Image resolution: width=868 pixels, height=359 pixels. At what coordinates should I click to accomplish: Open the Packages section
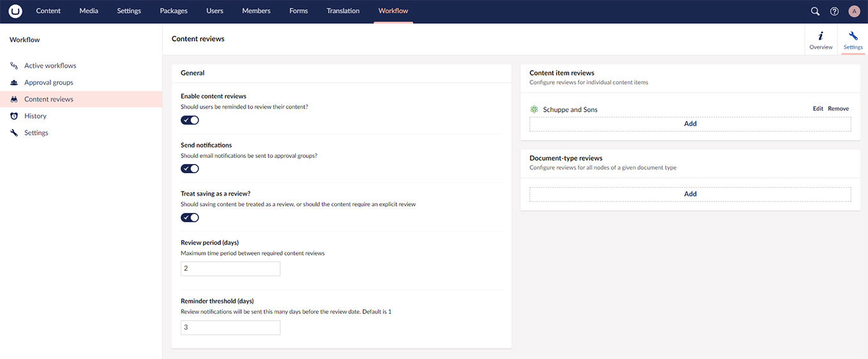[174, 11]
